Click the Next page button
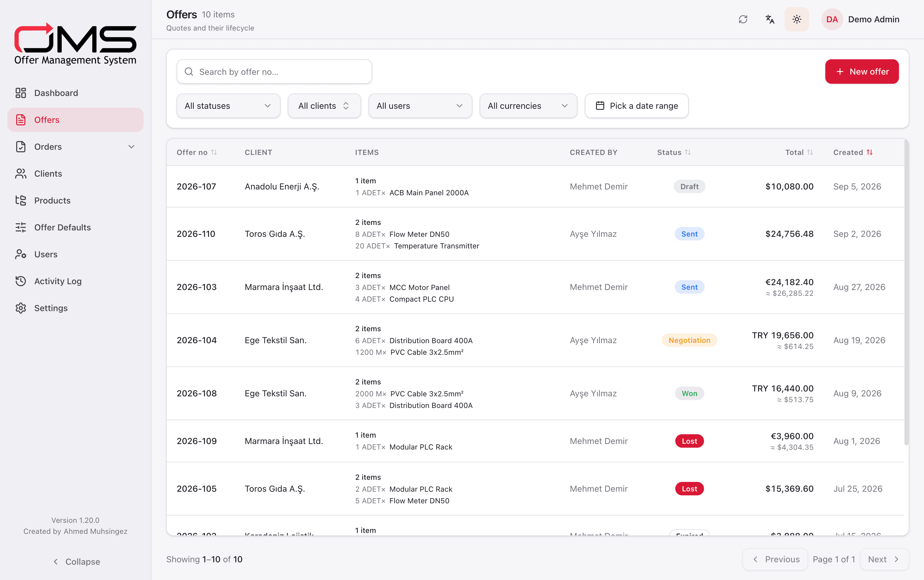Image resolution: width=924 pixels, height=580 pixels. (x=884, y=559)
